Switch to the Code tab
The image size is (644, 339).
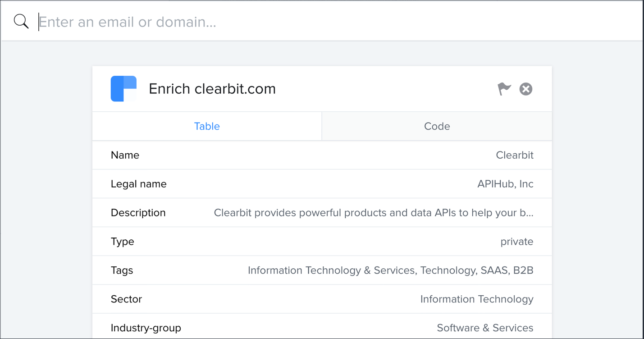click(x=437, y=126)
